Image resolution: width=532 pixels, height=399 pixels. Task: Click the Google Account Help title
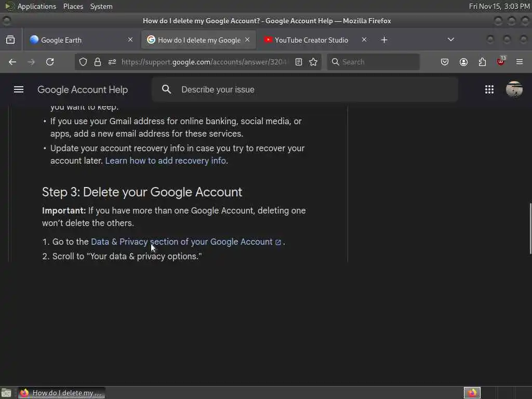tap(83, 89)
